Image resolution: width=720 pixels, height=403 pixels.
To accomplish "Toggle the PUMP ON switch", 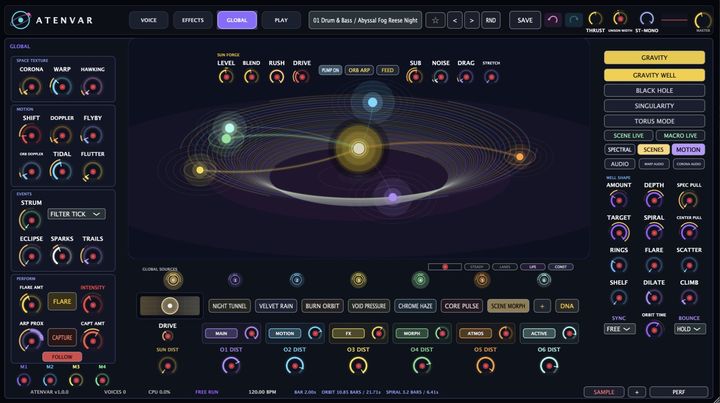I will pos(330,70).
